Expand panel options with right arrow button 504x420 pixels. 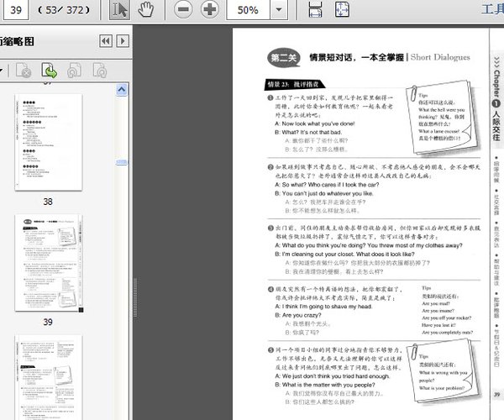pos(123,40)
